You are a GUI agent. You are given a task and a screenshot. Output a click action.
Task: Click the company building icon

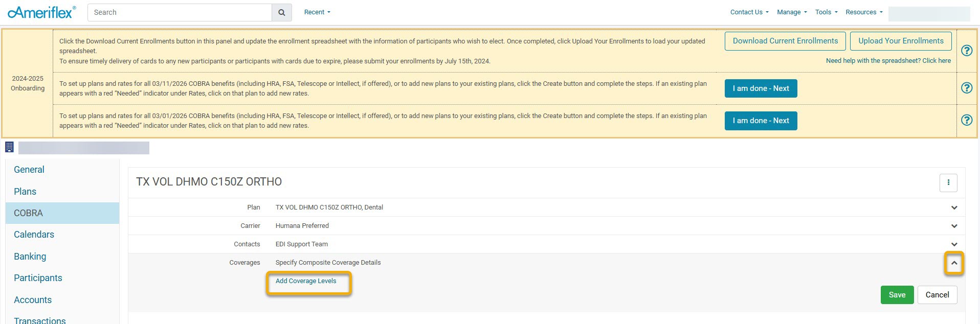pyautogui.click(x=9, y=147)
